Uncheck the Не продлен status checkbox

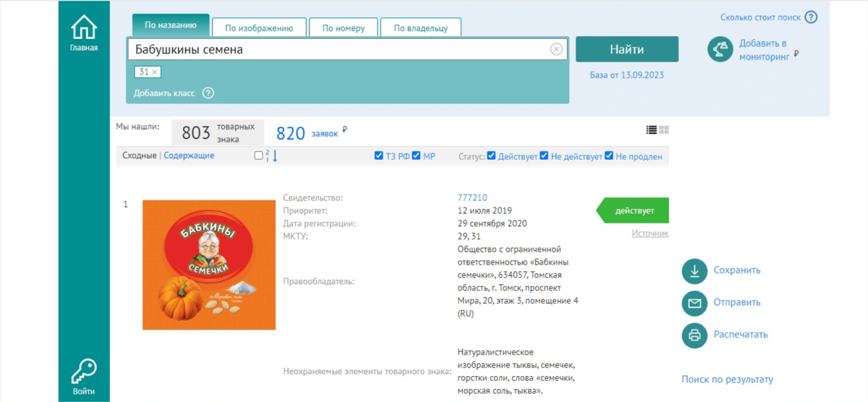point(609,155)
